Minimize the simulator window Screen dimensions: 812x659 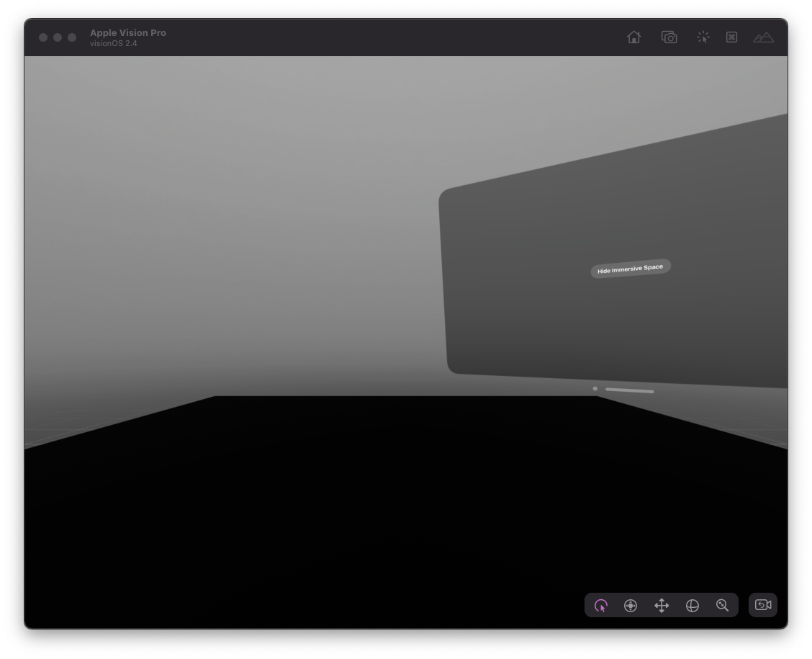point(58,37)
